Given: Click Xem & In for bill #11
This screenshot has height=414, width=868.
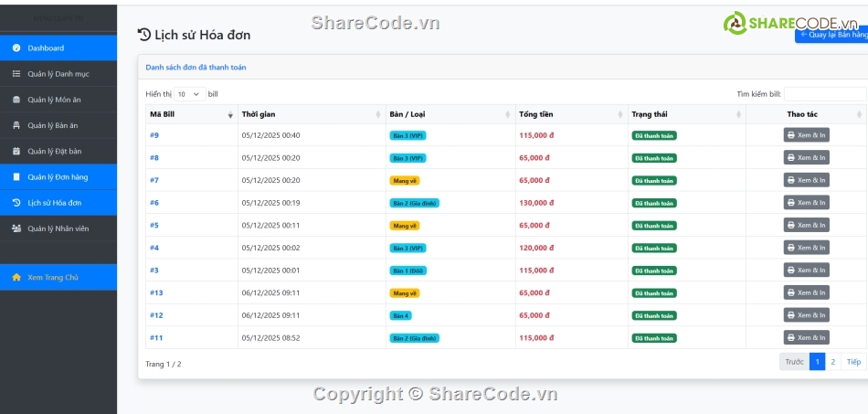Looking at the screenshot, I should [x=806, y=337].
